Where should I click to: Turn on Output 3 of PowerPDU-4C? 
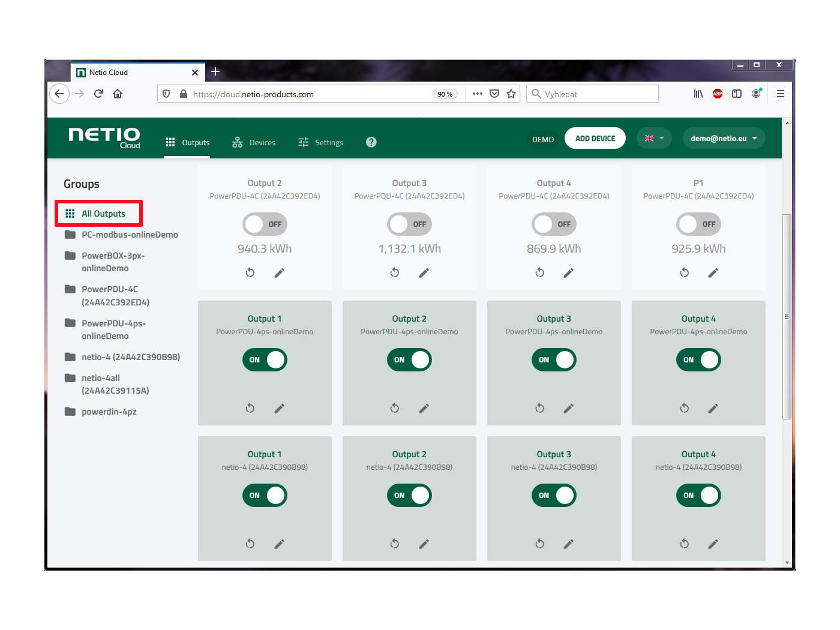410,224
